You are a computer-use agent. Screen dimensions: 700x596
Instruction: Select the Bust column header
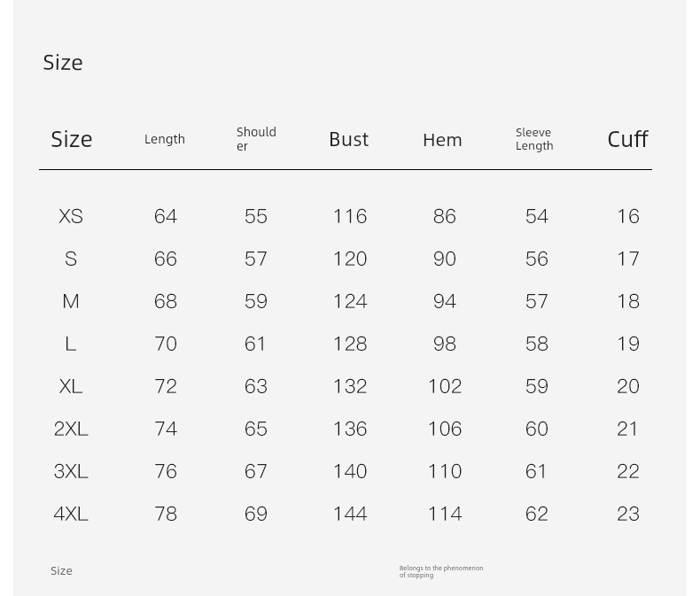tap(349, 139)
